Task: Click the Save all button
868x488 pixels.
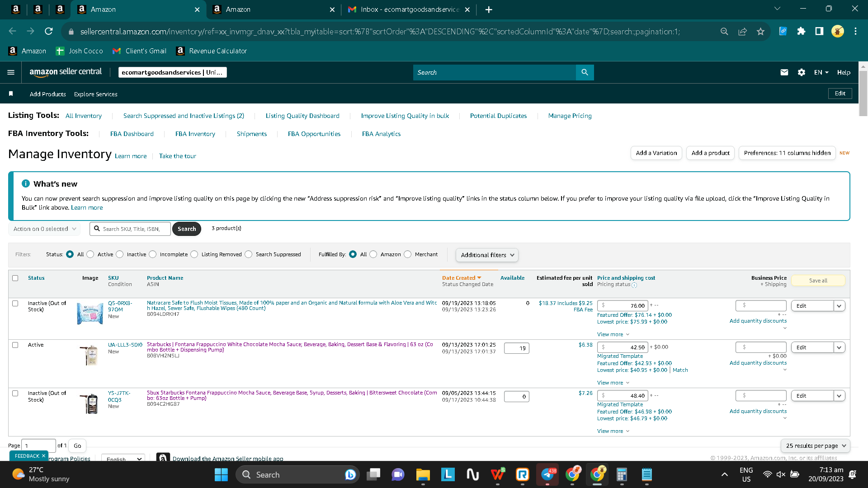Action: 818,281
